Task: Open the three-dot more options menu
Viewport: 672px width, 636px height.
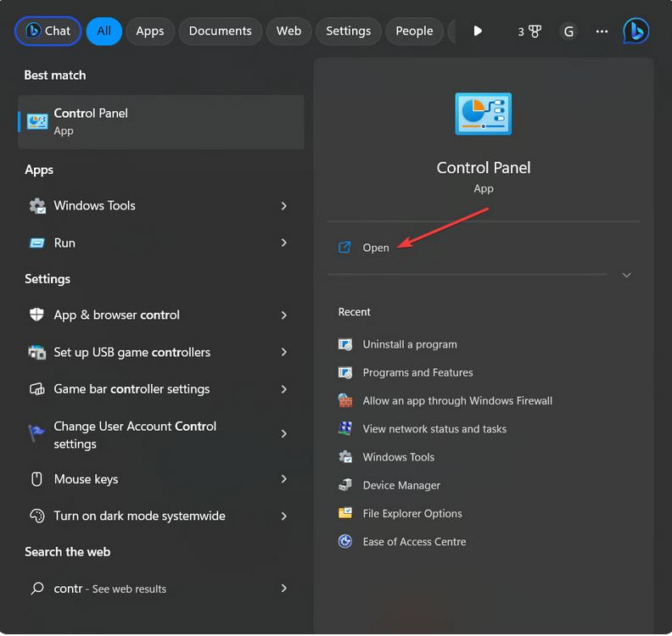Action: point(602,31)
